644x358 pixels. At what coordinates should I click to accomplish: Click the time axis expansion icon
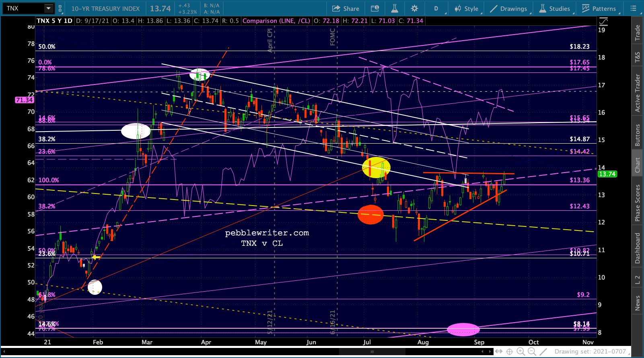[x=499, y=352]
